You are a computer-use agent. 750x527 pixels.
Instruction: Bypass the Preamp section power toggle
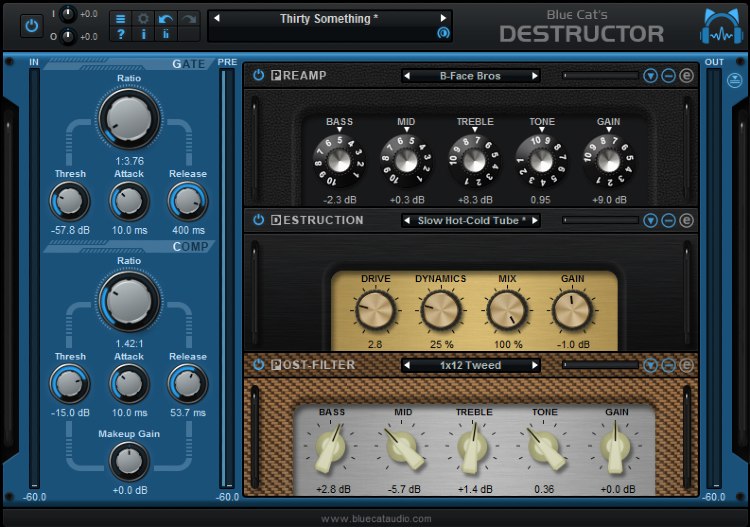point(258,75)
